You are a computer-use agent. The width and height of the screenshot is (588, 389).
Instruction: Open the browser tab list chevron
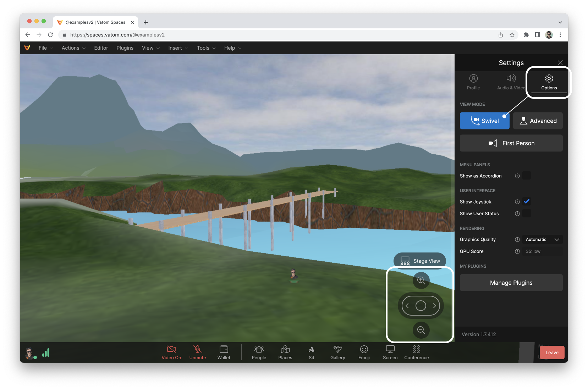point(560,22)
